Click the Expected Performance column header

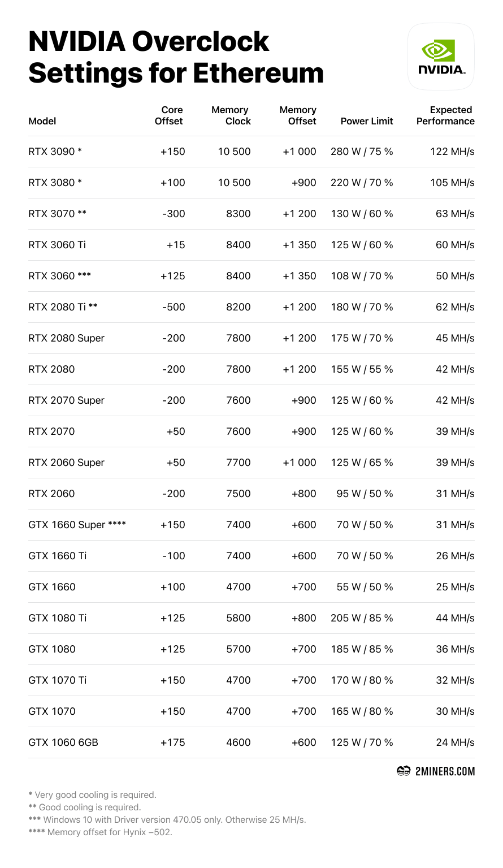(x=446, y=115)
